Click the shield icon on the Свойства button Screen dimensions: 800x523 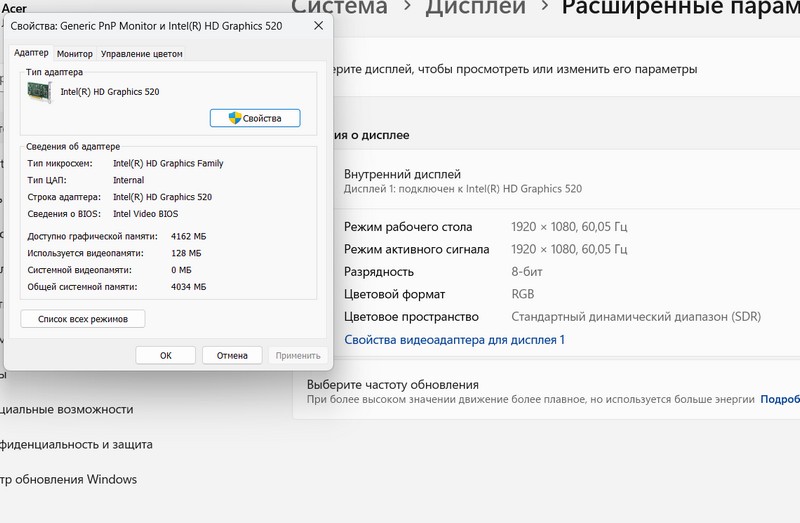pos(235,118)
